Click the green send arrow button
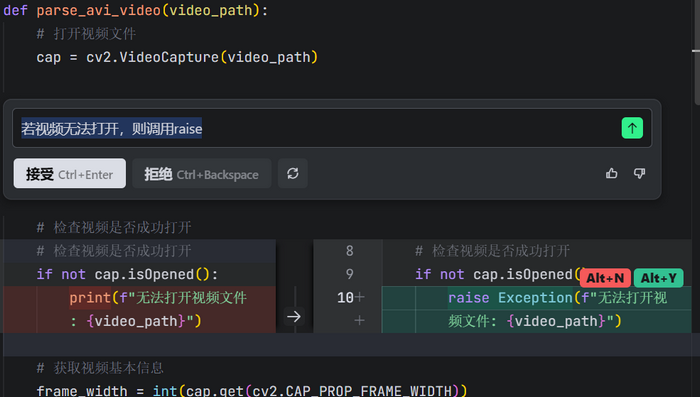This screenshot has width=700, height=397. pyautogui.click(x=632, y=128)
